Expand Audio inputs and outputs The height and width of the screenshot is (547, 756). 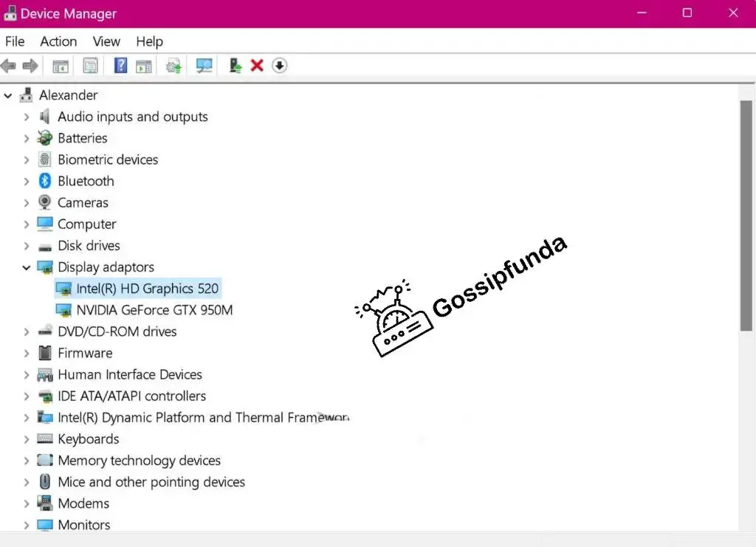point(27,117)
